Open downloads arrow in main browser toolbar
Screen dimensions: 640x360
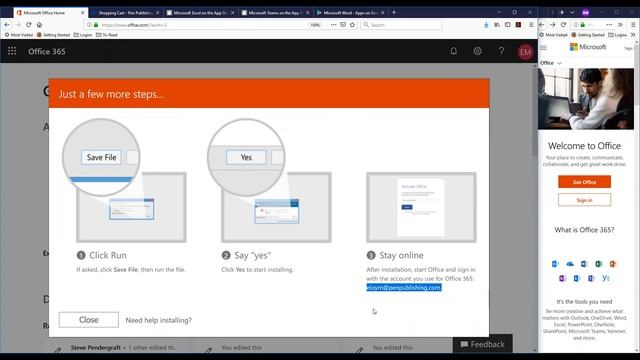click(486, 25)
